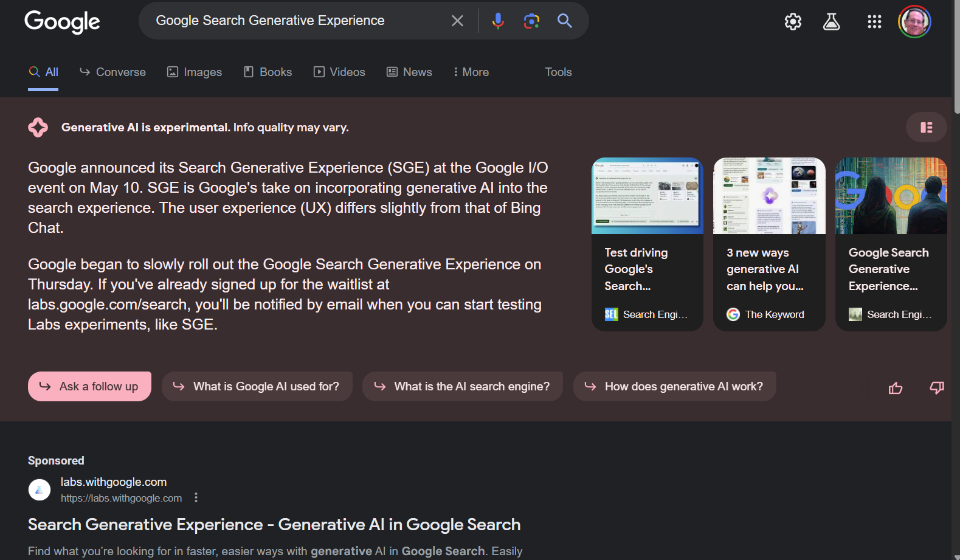Click the magnifying glass search button

click(x=565, y=21)
